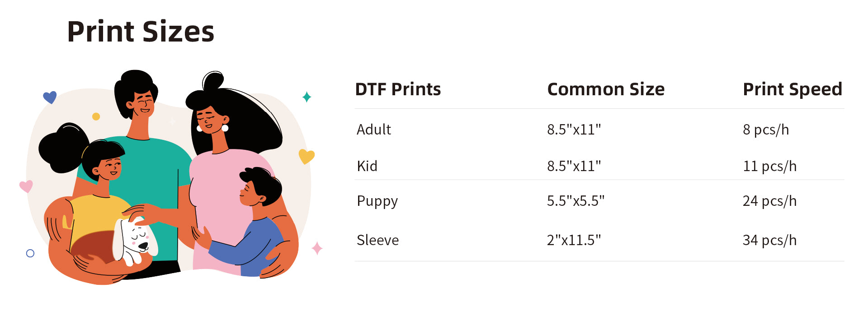The image size is (868, 316).
Task: Click the blue outlined circle
Action: tap(30, 253)
